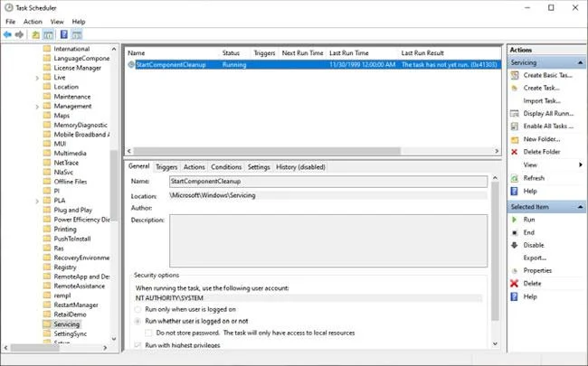Select the RestartManager folder in tree
Image resolution: width=588 pixels, height=366 pixels.
click(x=76, y=305)
